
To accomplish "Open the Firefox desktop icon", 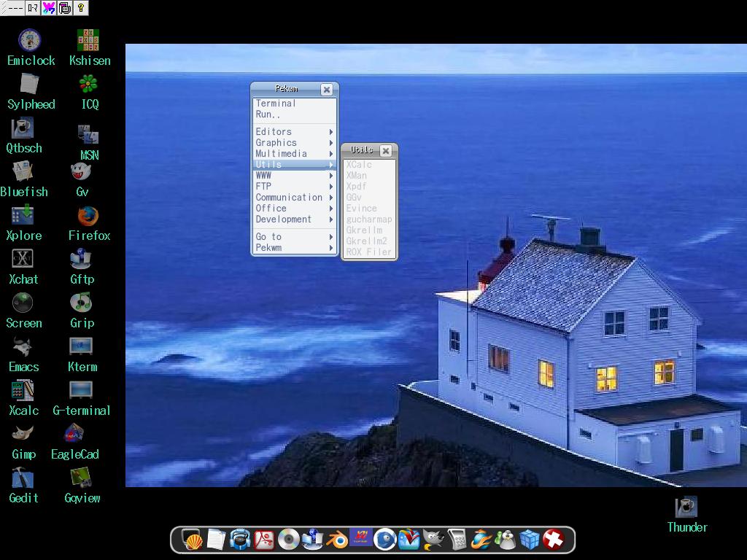I will [88, 217].
